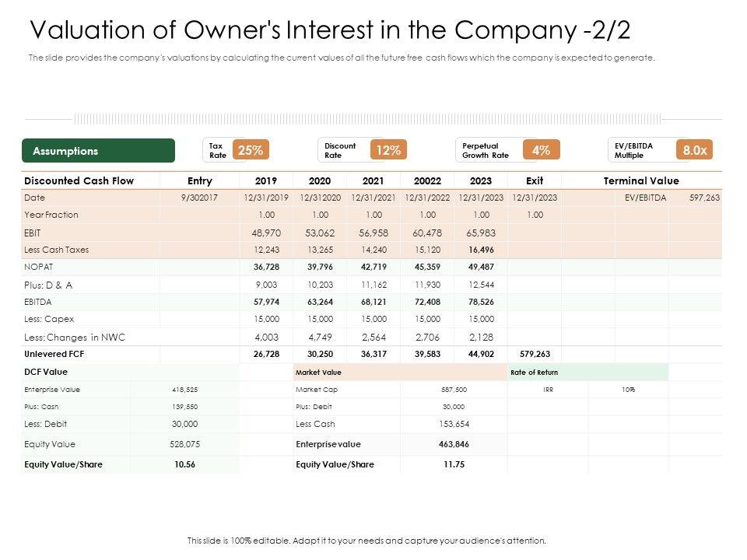This screenshot has height=560, width=747.
Task: Select the 25% tax rate badge
Action: click(250, 151)
